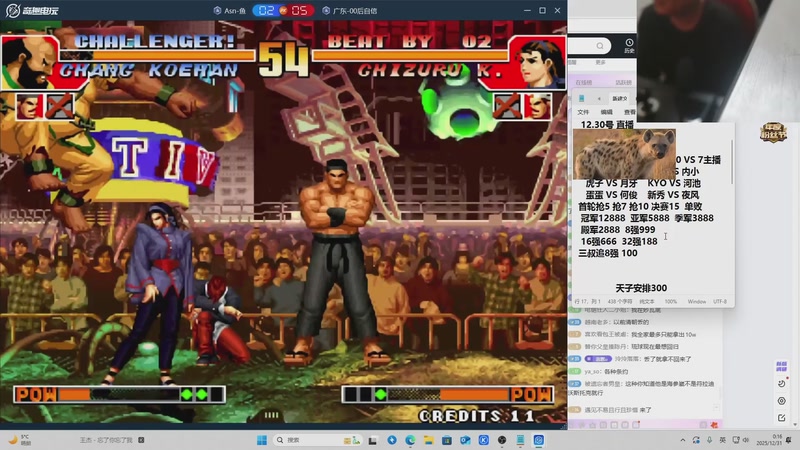Click the Notepad document icon in its title bar
Screen dimensions: 800x450
tap(581, 98)
